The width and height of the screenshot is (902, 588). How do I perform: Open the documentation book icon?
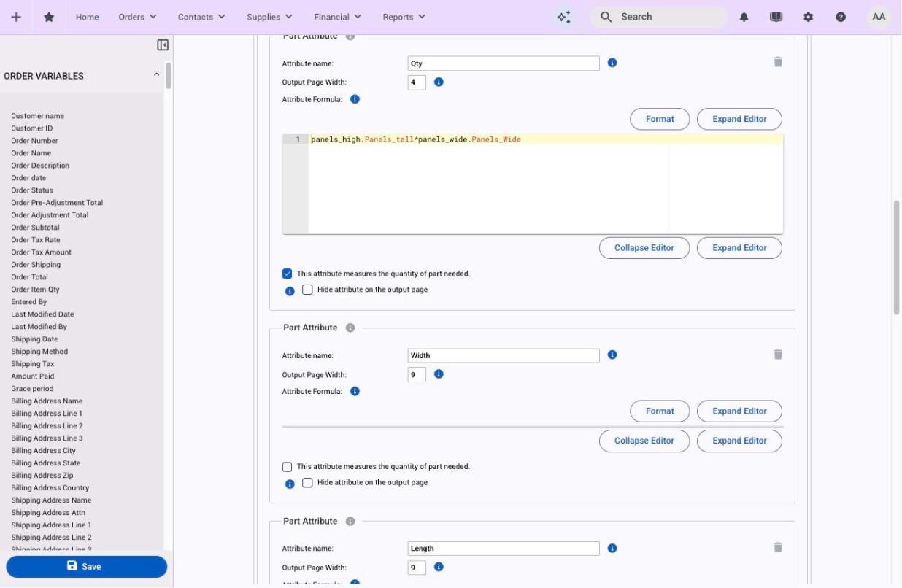[776, 17]
